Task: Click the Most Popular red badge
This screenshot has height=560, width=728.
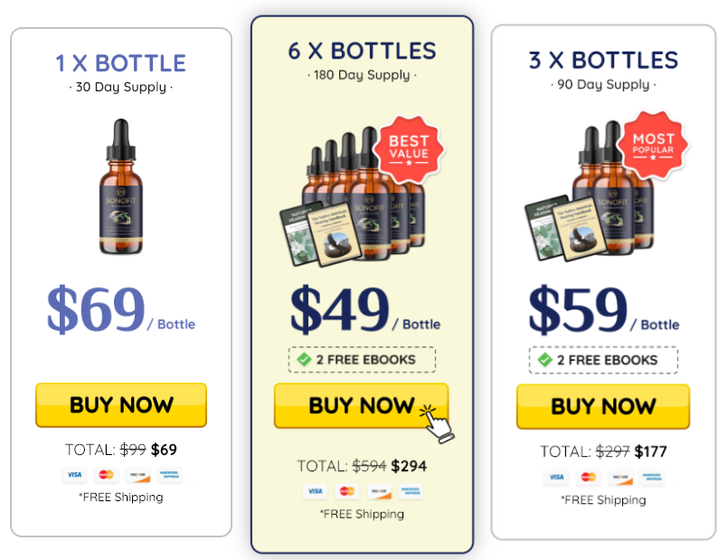Action: click(653, 146)
